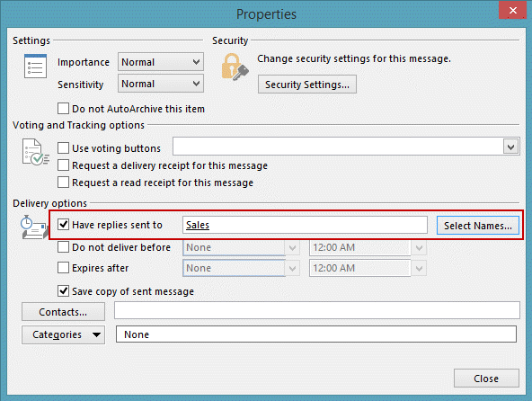Click the Settings list properties icon

click(x=35, y=66)
